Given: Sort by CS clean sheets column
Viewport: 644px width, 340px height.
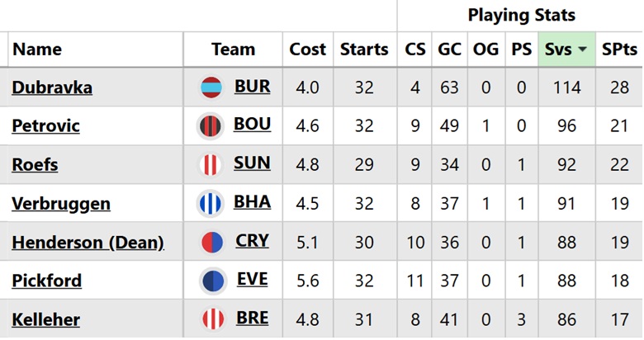Looking at the screenshot, I should click(x=415, y=50).
